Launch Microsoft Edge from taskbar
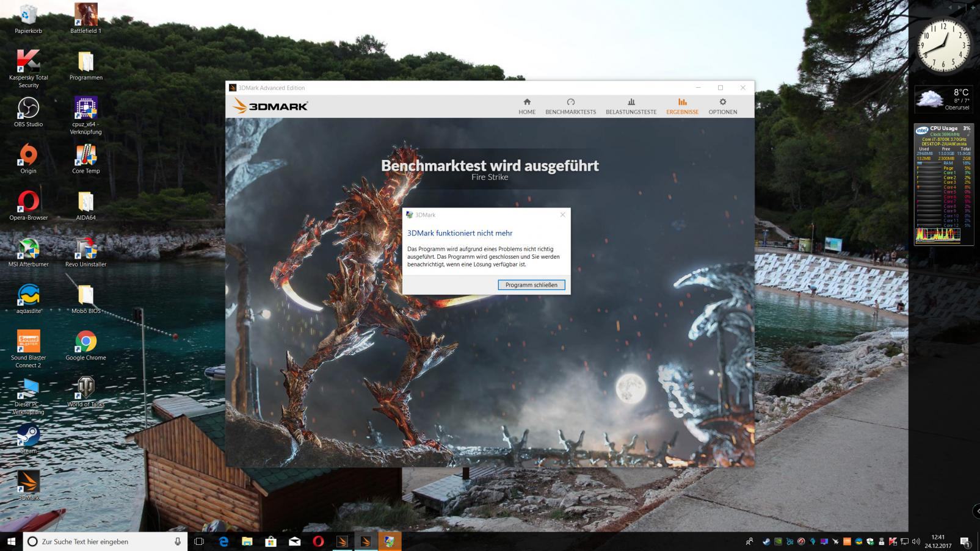 point(223,541)
